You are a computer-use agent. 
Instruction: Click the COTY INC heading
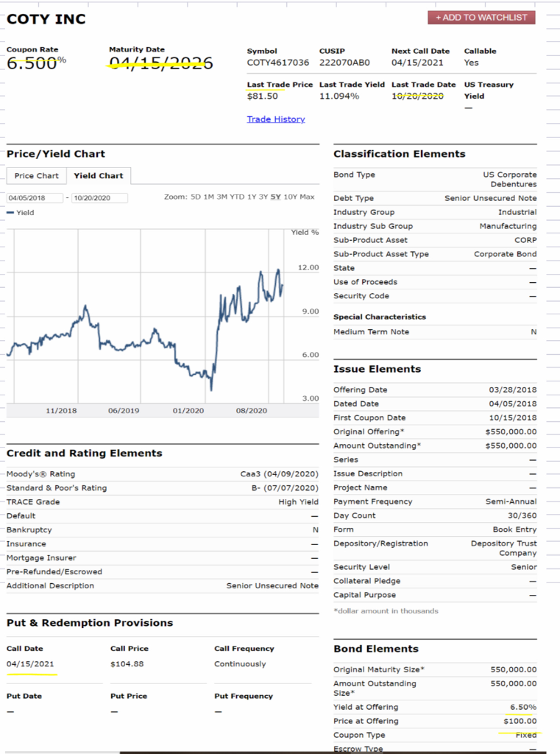[x=46, y=19]
